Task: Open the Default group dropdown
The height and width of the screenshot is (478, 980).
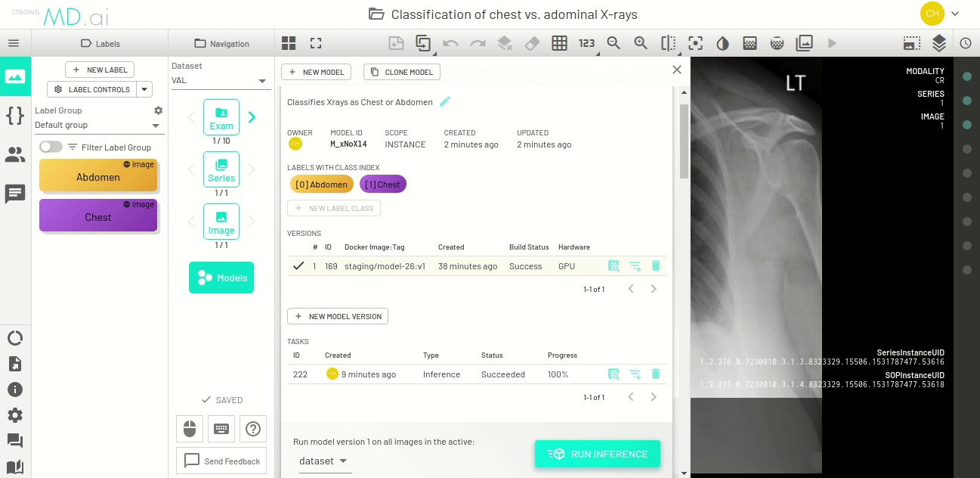Action: [98, 126]
